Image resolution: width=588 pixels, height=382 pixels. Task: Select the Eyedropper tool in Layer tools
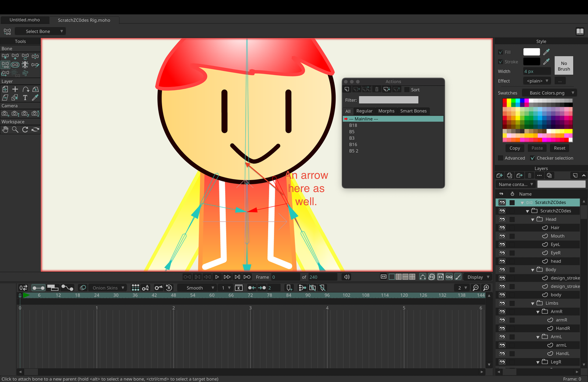[x=35, y=97]
